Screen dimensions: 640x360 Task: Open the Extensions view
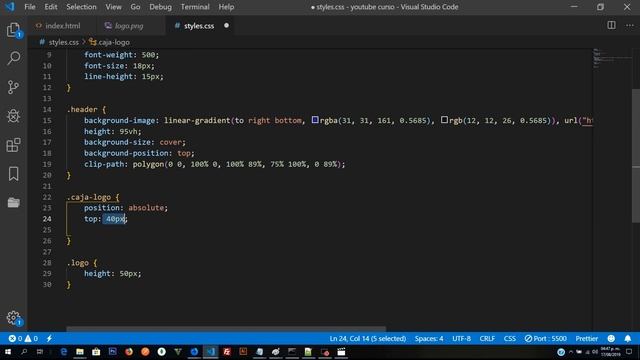(13, 145)
